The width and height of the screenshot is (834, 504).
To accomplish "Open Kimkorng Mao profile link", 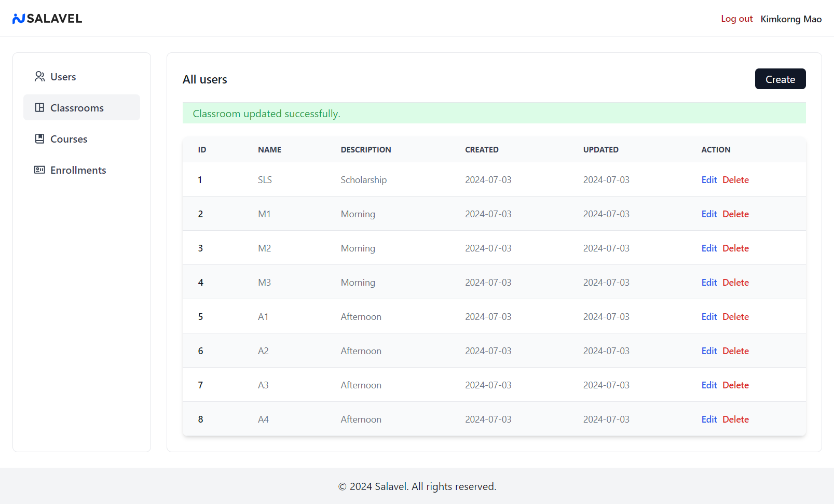I will [791, 19].
